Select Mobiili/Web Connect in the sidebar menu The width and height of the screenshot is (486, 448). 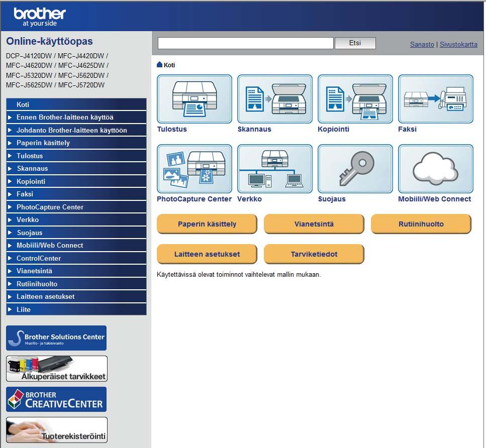[x=76, y=246]
